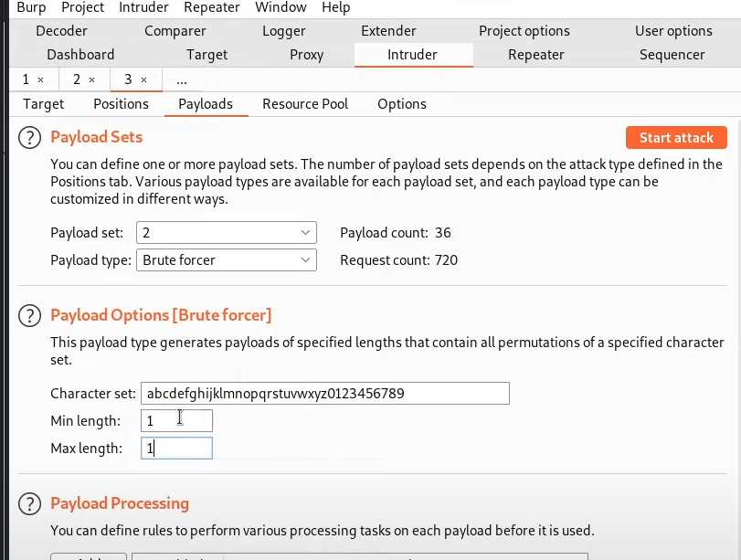Add a new Intruder tab via ellipsis

(x=182, y=80)
